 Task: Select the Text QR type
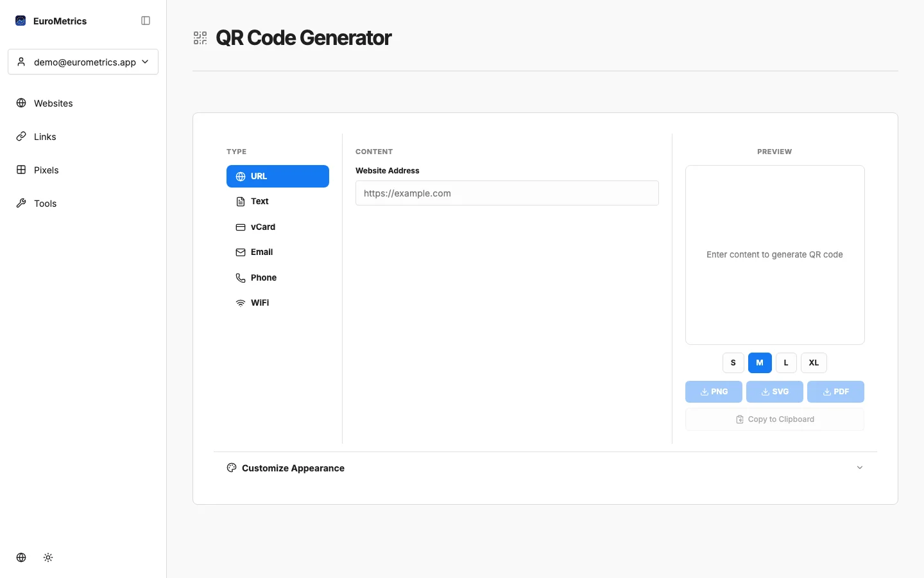(x=278, y=201)
